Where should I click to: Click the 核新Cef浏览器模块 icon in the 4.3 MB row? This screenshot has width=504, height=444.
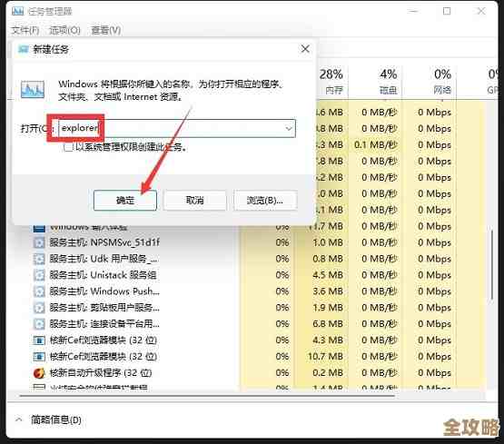tap(39, 340)
